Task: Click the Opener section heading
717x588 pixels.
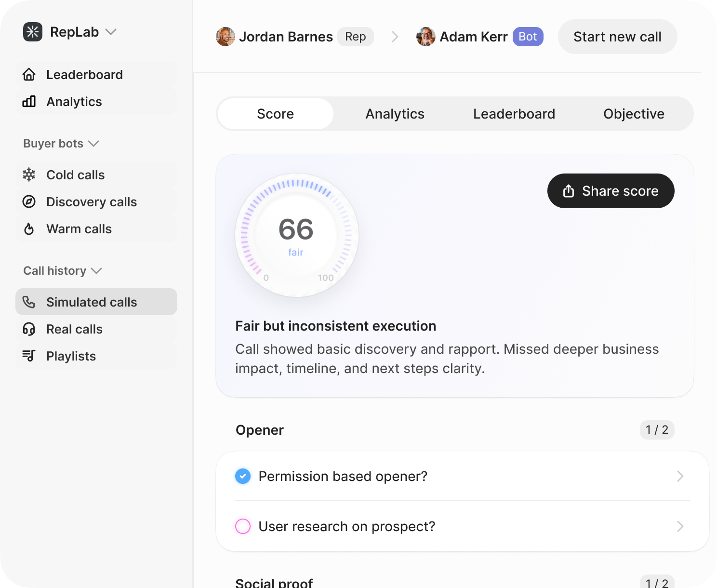Action: point(260,430)
